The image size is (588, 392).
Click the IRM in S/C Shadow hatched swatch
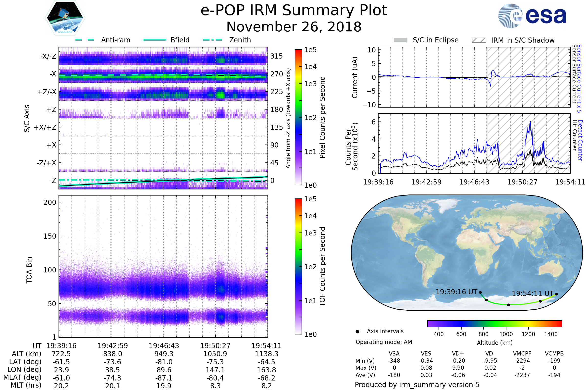click(479, 40)
